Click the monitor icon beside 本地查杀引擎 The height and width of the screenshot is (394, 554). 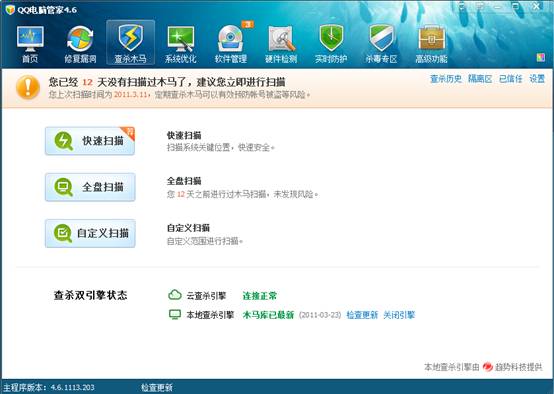coord(175,314)
